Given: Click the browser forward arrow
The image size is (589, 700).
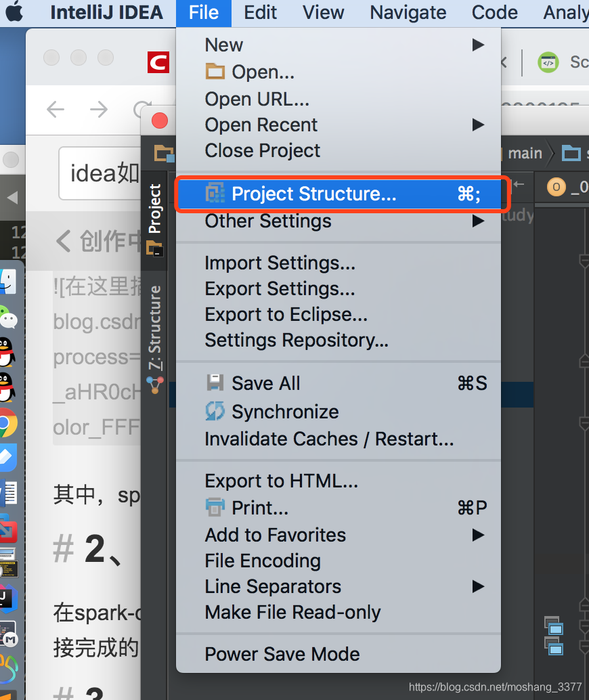Looking at the screenshot, I should (99, 109).
